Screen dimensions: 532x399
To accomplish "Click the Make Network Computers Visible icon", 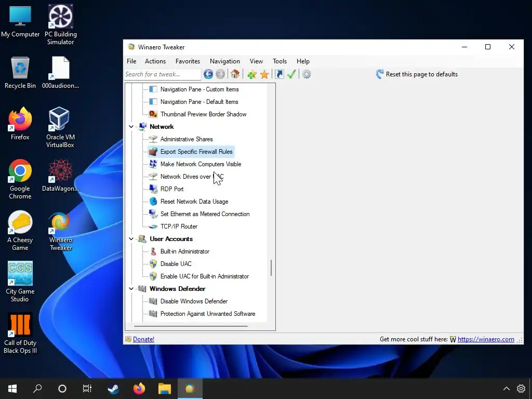I will (153, 164).
